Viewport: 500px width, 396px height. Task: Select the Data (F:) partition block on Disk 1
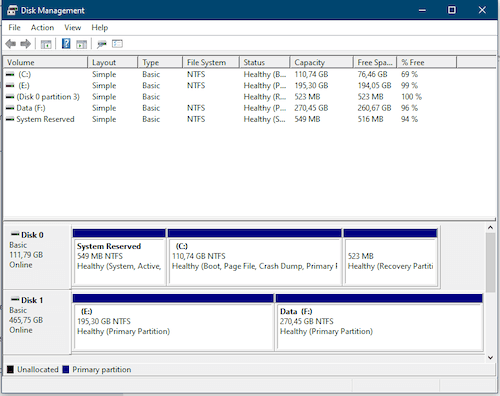coord(379,322)
